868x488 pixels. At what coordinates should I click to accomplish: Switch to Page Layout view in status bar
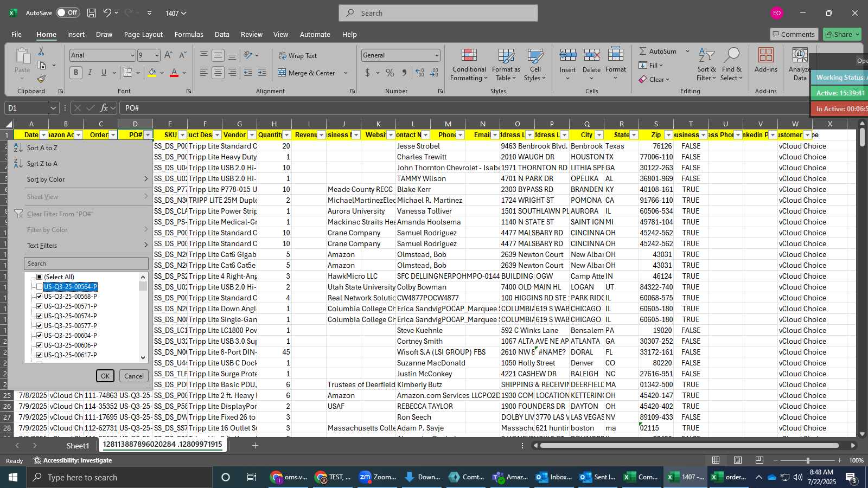738,460
